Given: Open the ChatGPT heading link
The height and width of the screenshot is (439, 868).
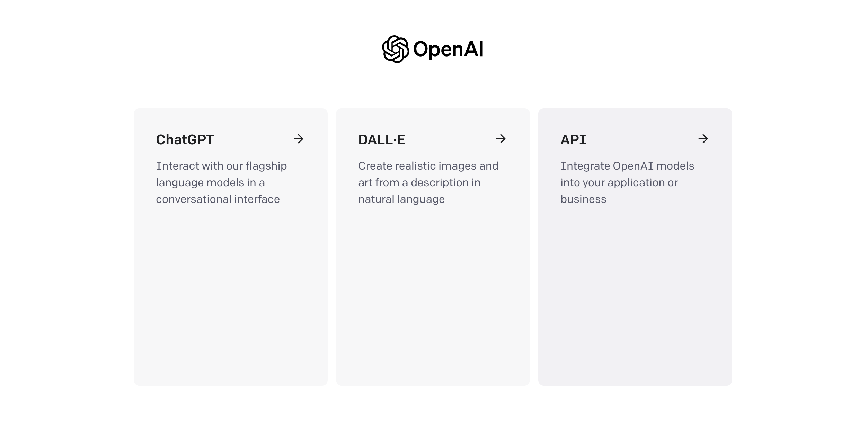Looking at the screenshot, I should (x=185, y=140).
